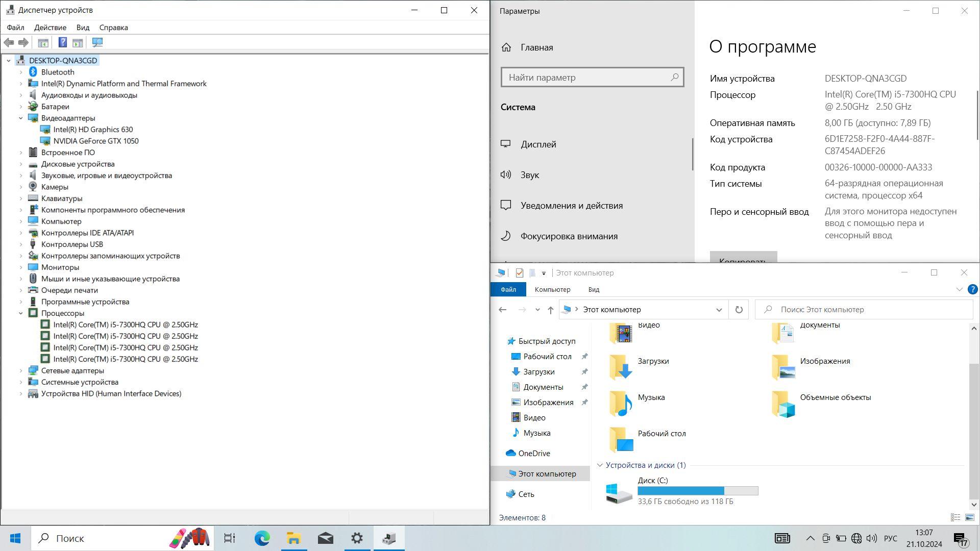Image resolution: width=980 pixels, height=551 pixels.
Task: Collapse the Видеоадаптеры category
Action: click(x=21, y=118)
